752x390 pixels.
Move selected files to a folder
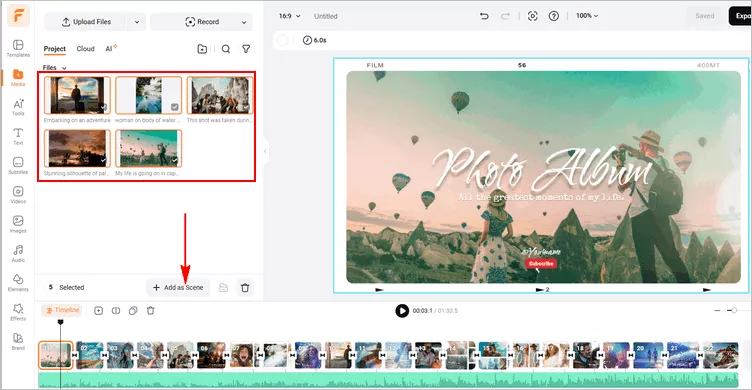tap(223, 287)
